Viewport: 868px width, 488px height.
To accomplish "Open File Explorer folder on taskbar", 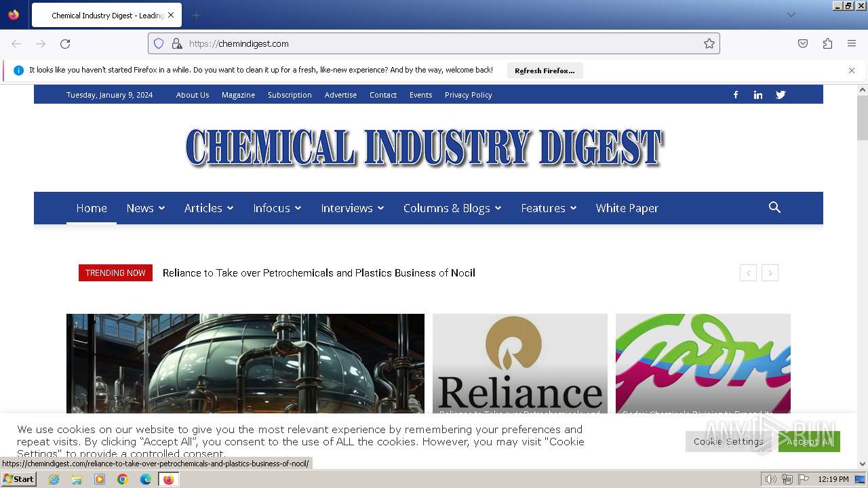I will pos(77,479).
